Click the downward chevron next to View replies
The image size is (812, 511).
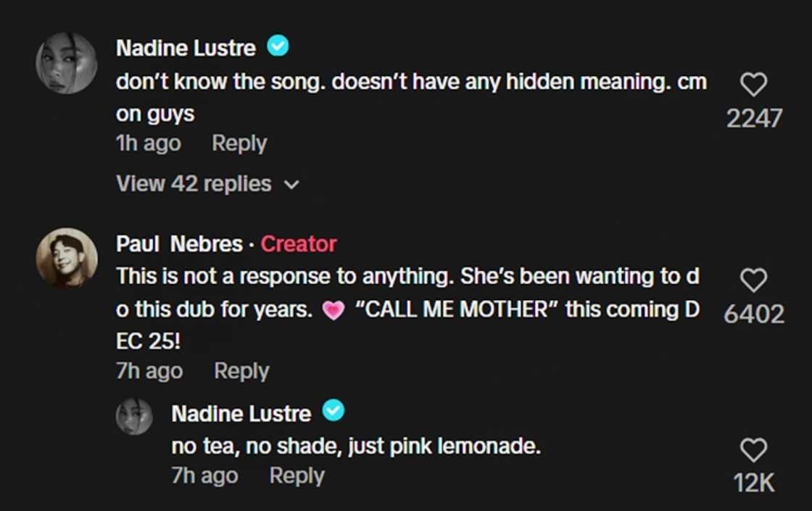[291, 185]
